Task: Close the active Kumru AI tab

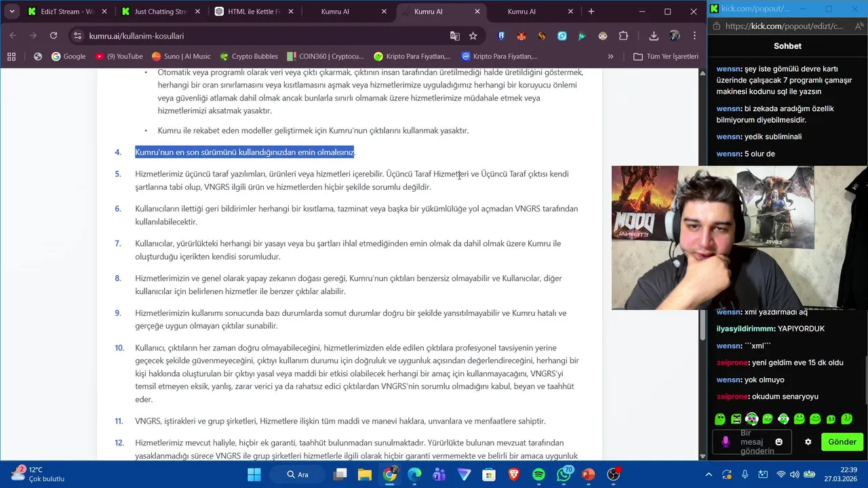Action: click(477, 12)
